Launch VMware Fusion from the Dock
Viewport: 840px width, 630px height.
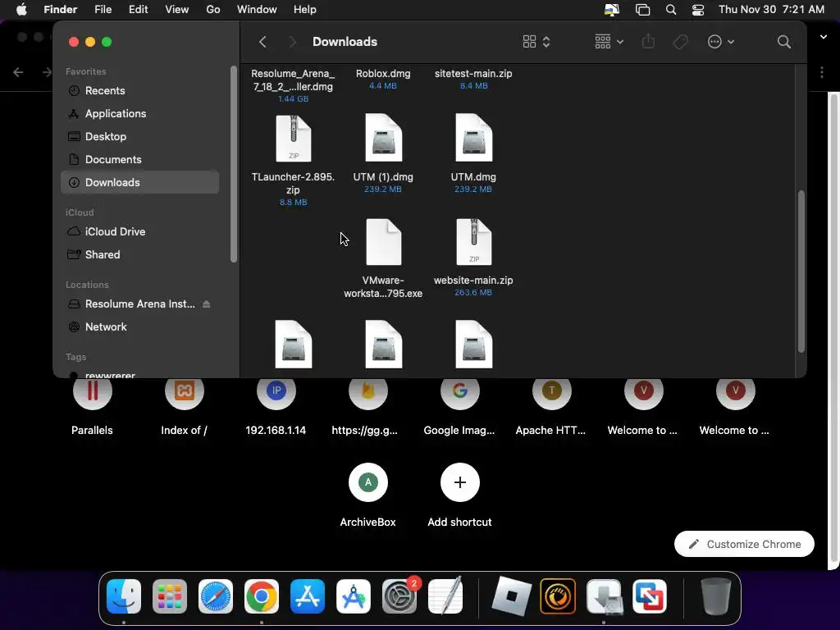[x=650, y=596]
